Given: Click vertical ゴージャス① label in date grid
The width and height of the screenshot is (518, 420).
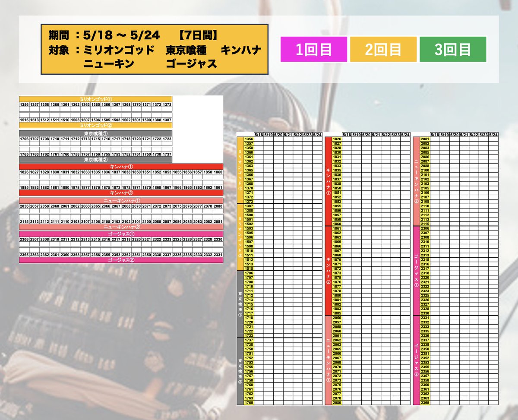Looking at the screenshot, I should (x=417, y=271).
